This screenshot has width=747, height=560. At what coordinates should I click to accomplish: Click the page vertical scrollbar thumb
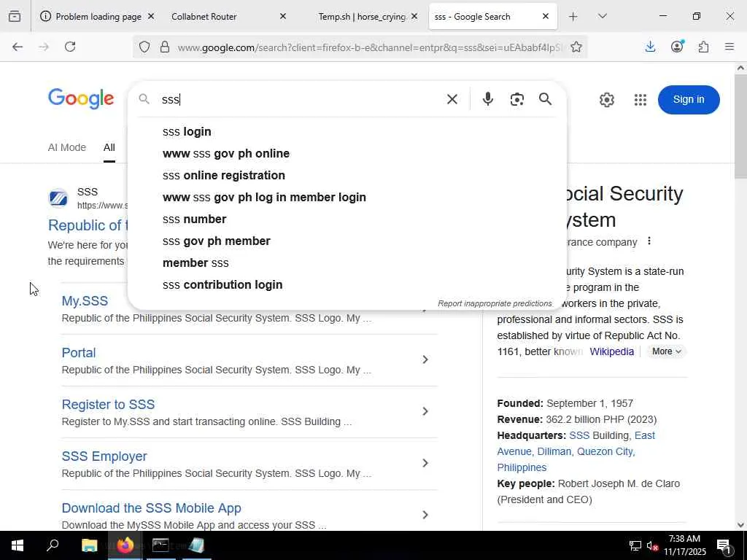(x=740, y=126)
